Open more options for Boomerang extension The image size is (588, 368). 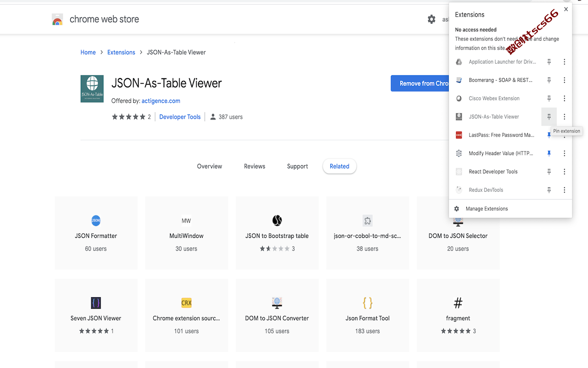(x=565, y=80)
